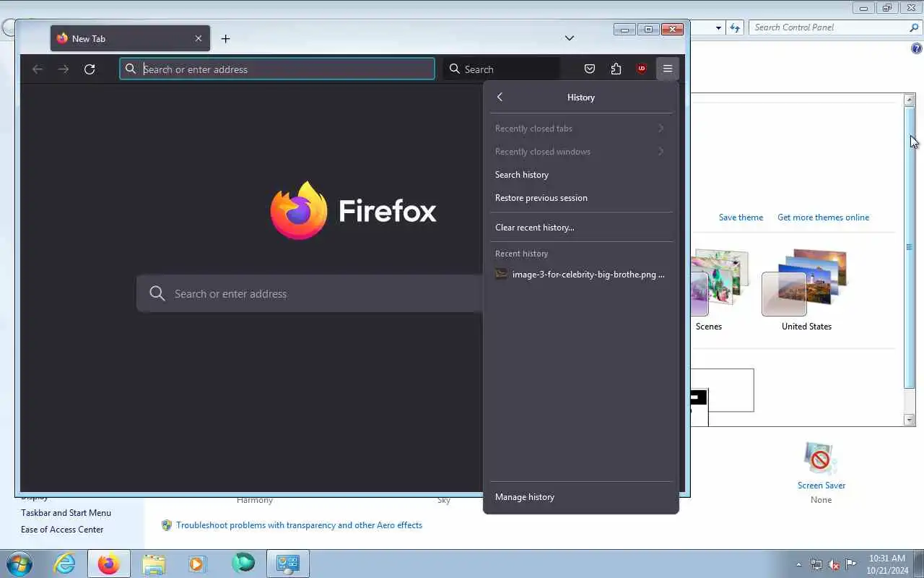Choose Restore previous session
This screenshot has height=578, width=924.
point(580,198)
